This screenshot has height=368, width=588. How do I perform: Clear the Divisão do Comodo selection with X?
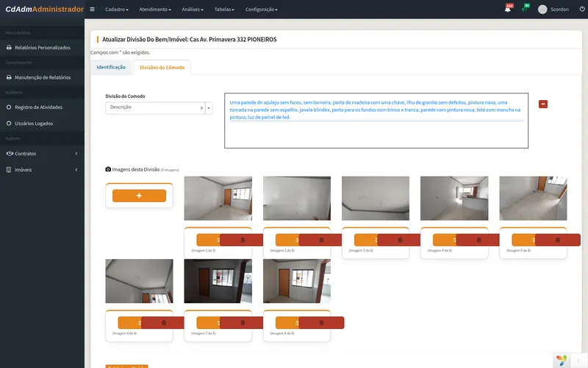click(x=201, y=108)
